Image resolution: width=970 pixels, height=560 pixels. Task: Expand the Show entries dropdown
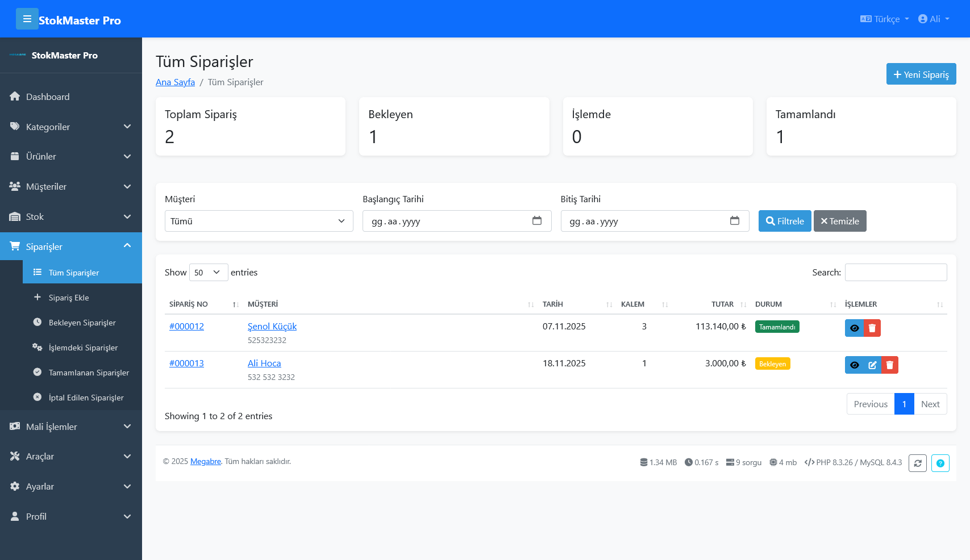(x=208, y=272)
